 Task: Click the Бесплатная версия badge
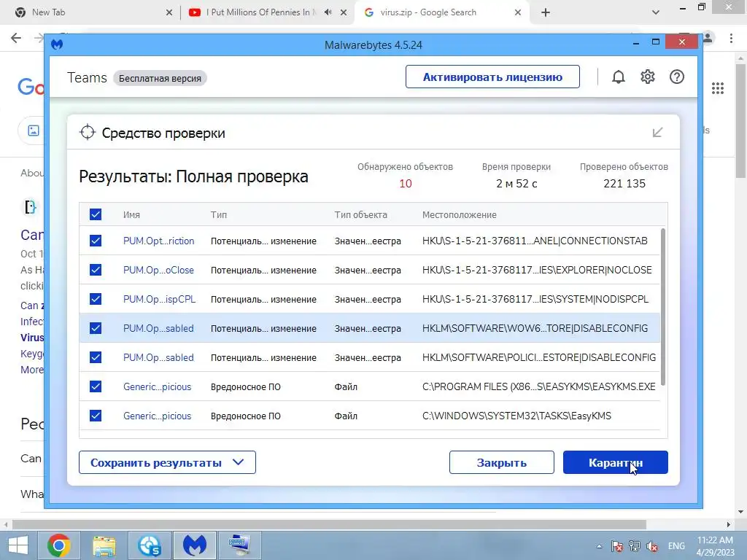160,78
